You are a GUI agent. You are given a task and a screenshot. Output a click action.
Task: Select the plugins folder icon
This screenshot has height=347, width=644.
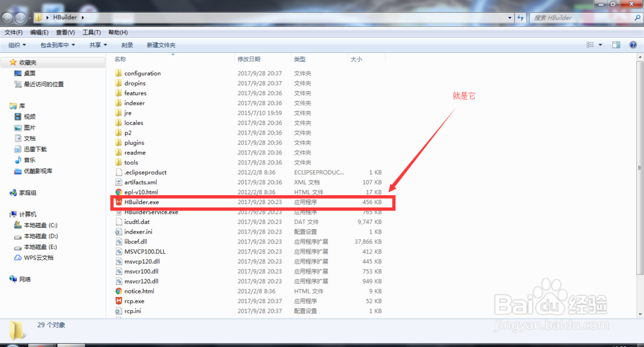[118, 142]
